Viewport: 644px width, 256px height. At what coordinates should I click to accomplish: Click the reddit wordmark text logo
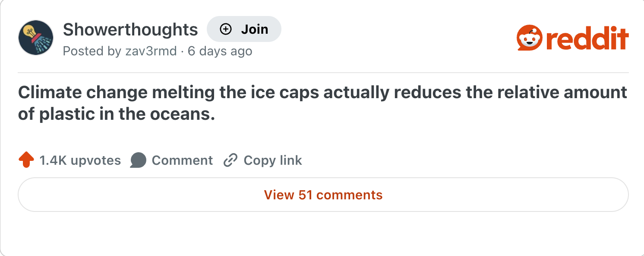[587, 38]
